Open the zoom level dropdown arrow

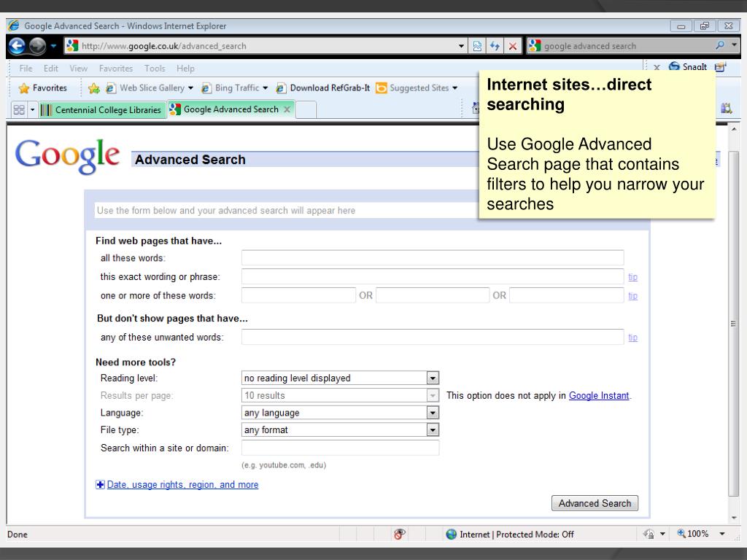[722, 534]
